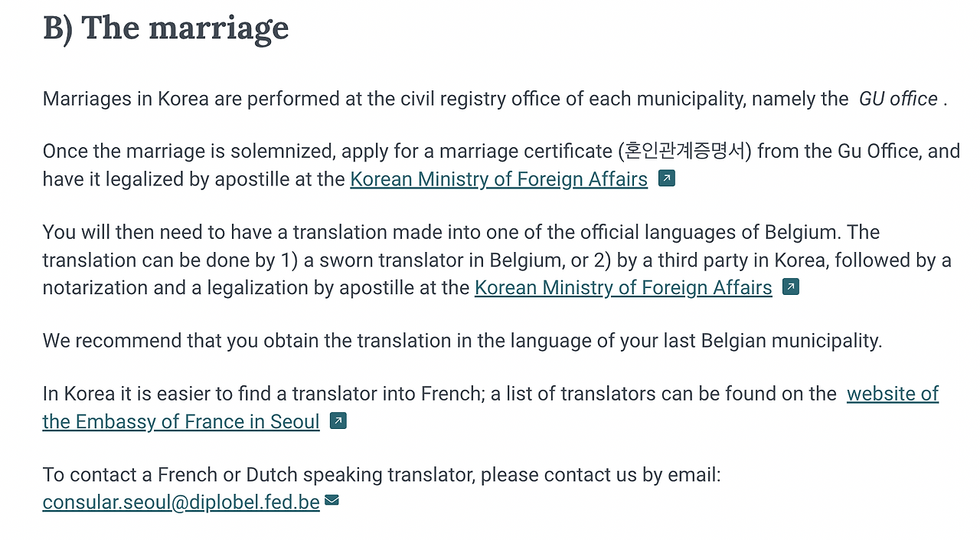Click the external-link icon after the marriage certificate paragraph's Ministry link
Screen dimensions: 980x540
pyautogui.click(x=667, y=179)
